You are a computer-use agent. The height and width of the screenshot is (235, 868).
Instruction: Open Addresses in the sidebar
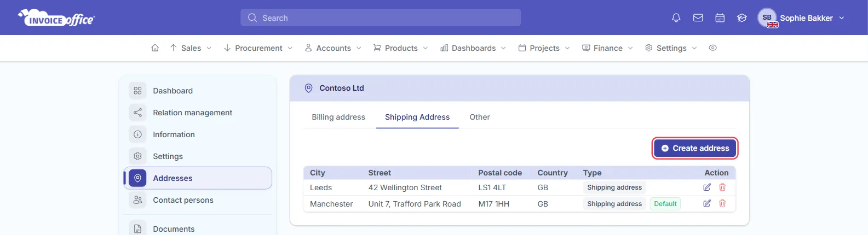pyautogui.click(x=198, y=178)
